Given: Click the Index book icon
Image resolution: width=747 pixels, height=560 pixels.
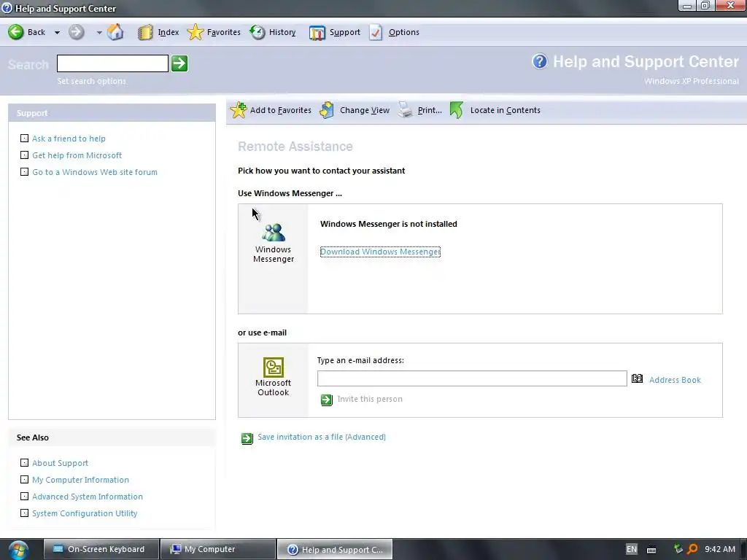Looking at the screenshot, I should point(145,32).
